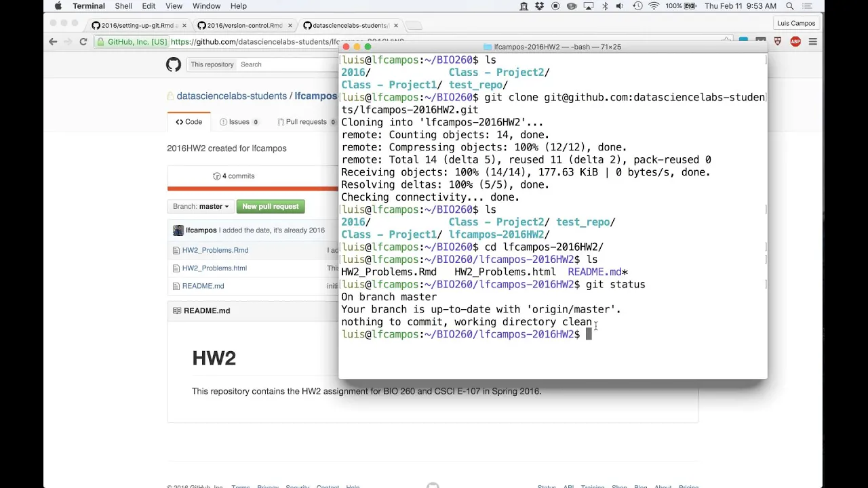Open the README.md file link
868x488 pixels.
pos(203,286)
